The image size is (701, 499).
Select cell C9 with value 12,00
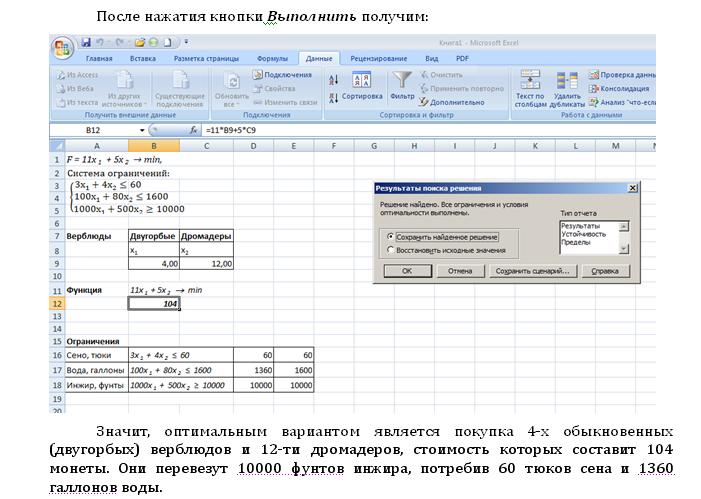coord(207,264)
